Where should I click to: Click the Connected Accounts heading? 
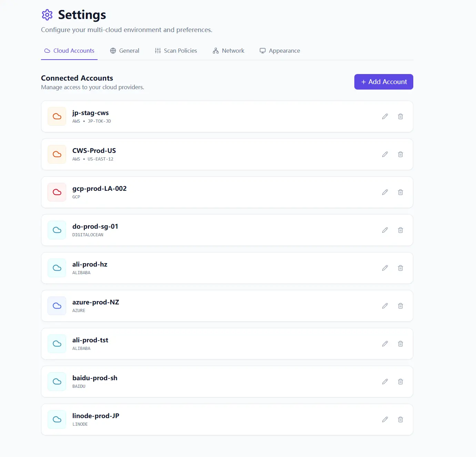click(x=77, y=78)
